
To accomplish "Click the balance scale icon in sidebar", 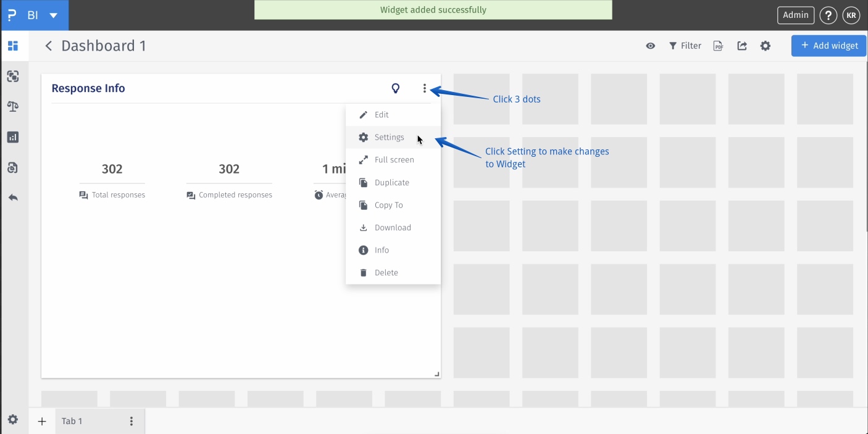I will point(13,106).
